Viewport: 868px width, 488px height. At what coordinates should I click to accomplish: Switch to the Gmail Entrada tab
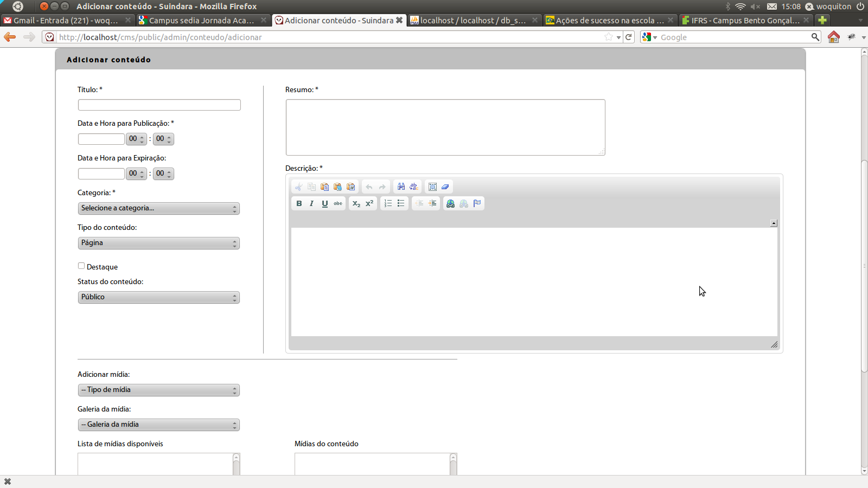click(x=67, y=20)
